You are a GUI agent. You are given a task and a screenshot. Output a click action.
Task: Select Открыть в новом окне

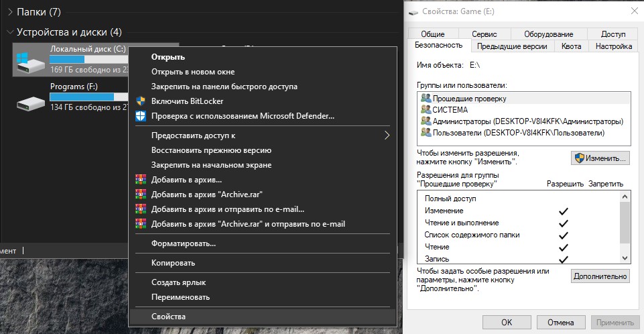tap(193, 72)
